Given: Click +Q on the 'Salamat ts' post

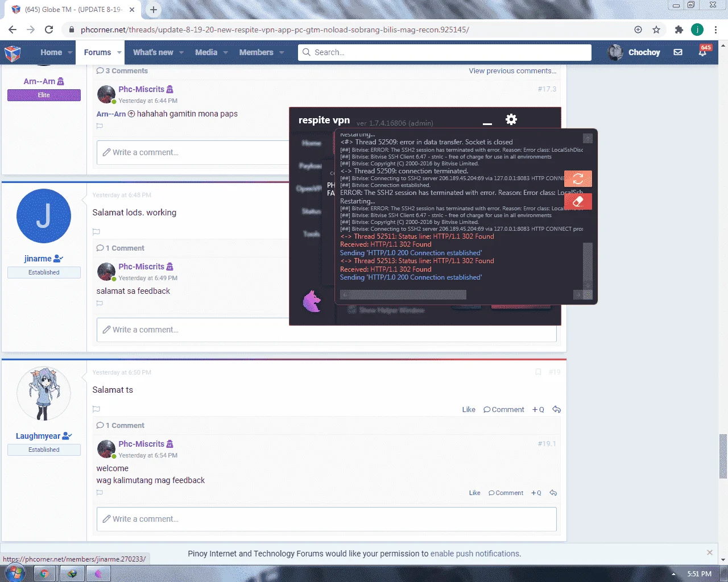Looking at the screenshot, I should pyautogui.click(x=538, y=409).
